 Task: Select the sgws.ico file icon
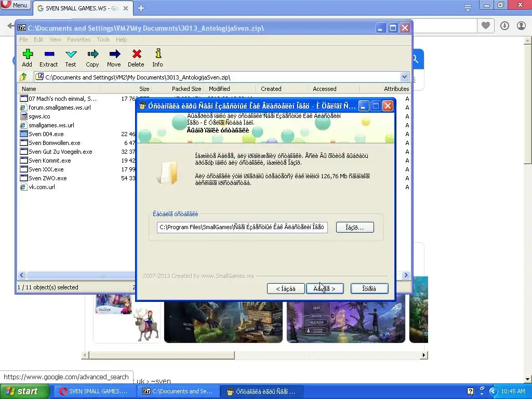tap(23, 116)
